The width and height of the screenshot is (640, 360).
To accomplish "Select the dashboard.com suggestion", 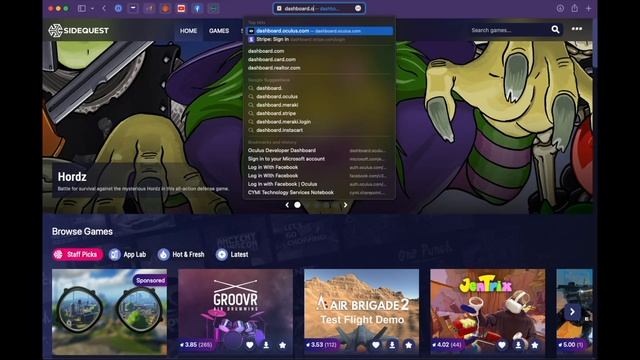I will click(266, 51).
